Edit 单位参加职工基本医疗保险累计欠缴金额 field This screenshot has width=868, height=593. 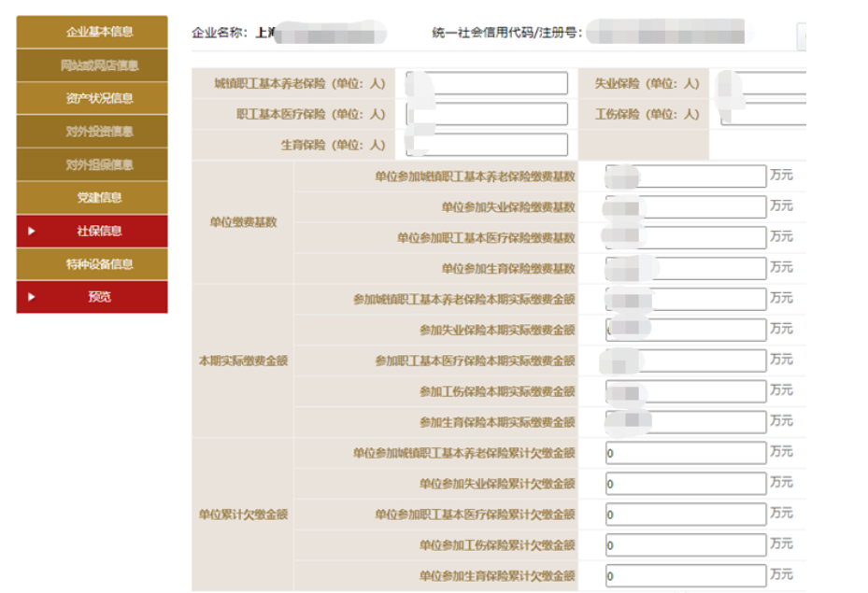pyautogui.click(x=686, y=514)
